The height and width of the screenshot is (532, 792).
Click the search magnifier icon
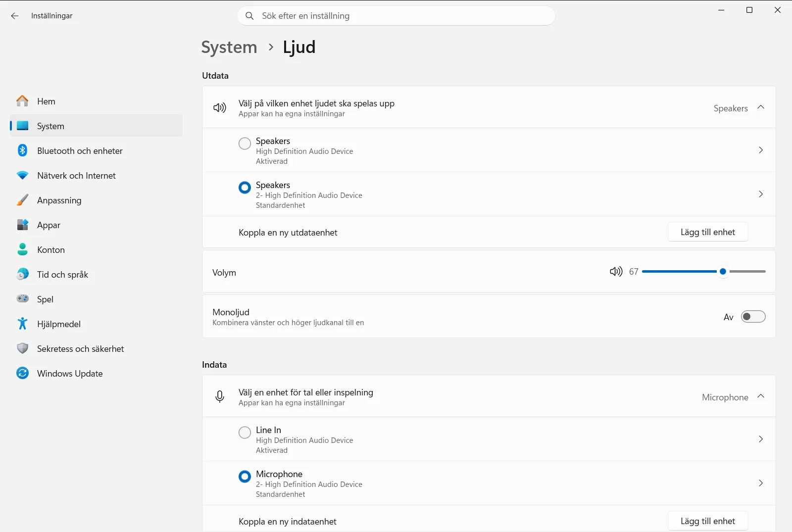pyautogui.click(x=249, y=16)
